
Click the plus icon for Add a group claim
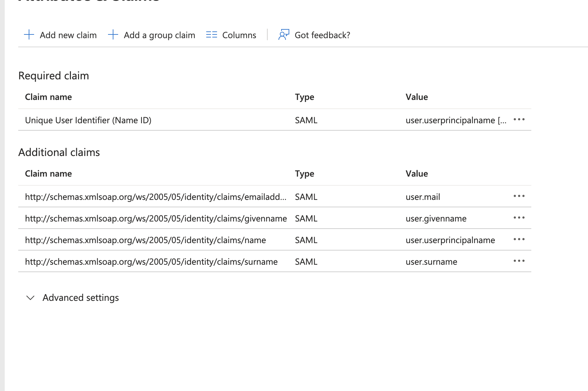click(x=113, y=35)
